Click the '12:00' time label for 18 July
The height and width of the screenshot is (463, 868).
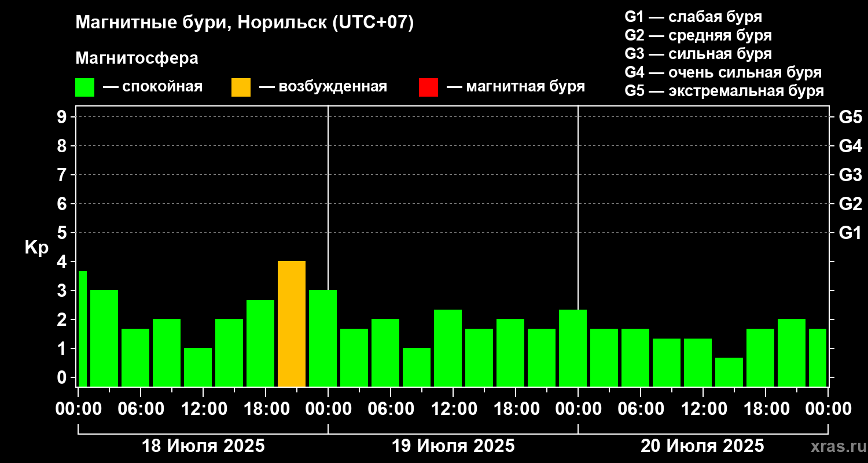coord(203,409)
